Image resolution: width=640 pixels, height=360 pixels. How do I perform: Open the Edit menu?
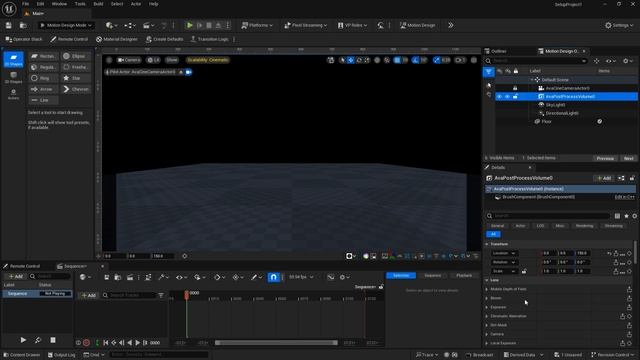[40, 4]
